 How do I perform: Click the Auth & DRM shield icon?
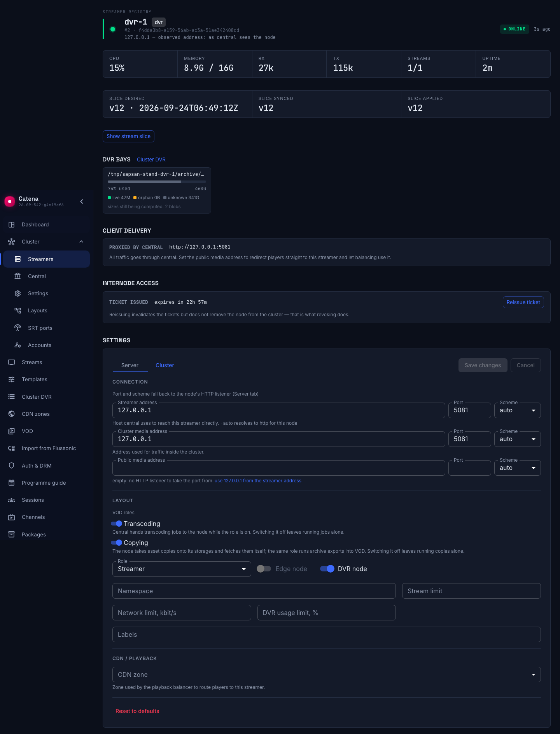point(12,466)
